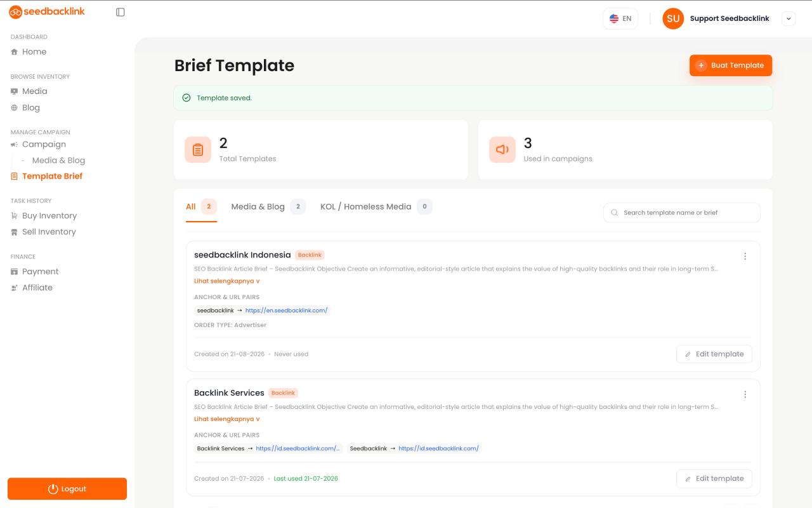
Task: Click the Template Brief document icon in the sidebar
Action: [x=14, y=177]
